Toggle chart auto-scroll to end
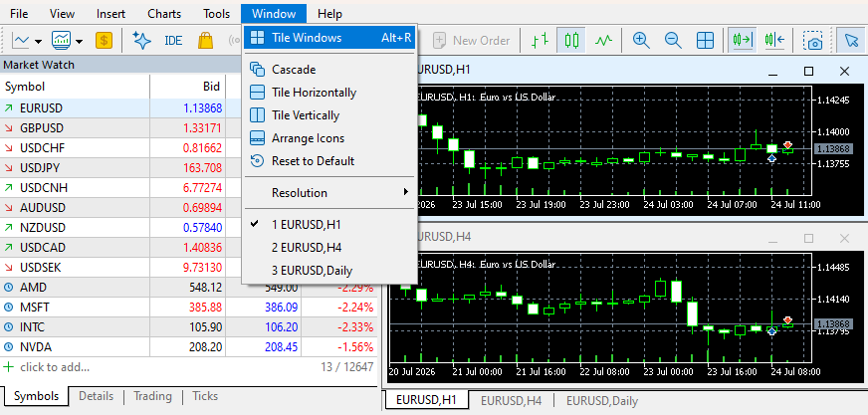The height and width of the screenshot is (415, 868). coord(743,40)
